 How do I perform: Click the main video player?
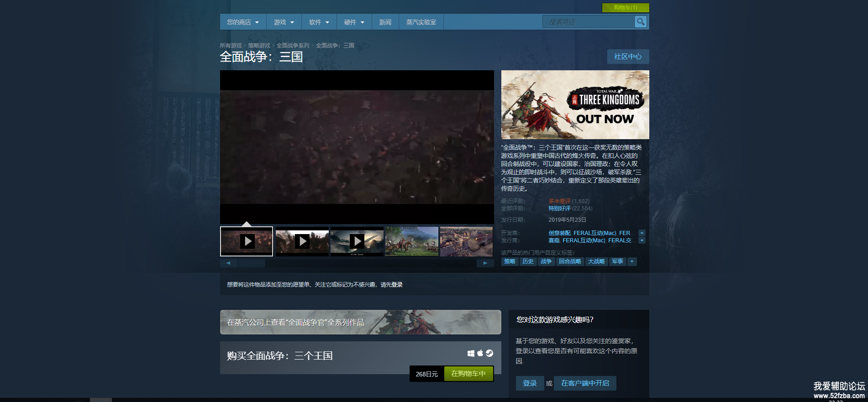(x=357, y=147)
